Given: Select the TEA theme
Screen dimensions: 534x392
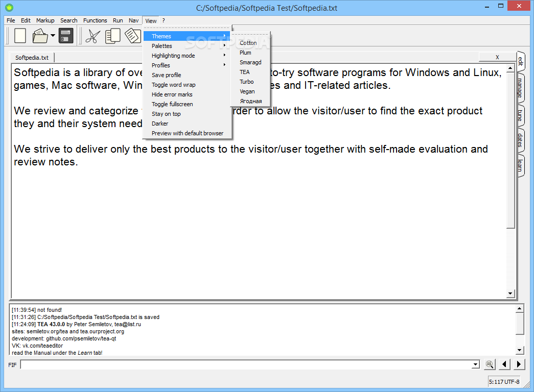Looking at the screenshot, I should tap(251, 72).
